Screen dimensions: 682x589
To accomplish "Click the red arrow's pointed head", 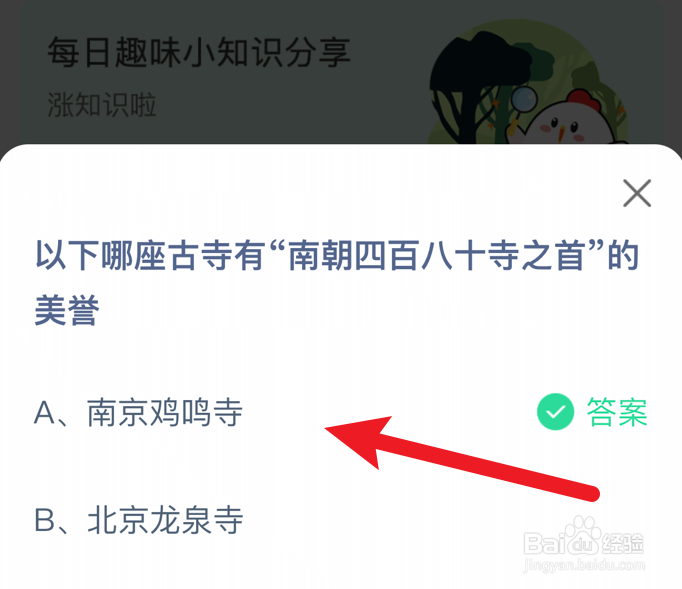I will tap(357, 439).
